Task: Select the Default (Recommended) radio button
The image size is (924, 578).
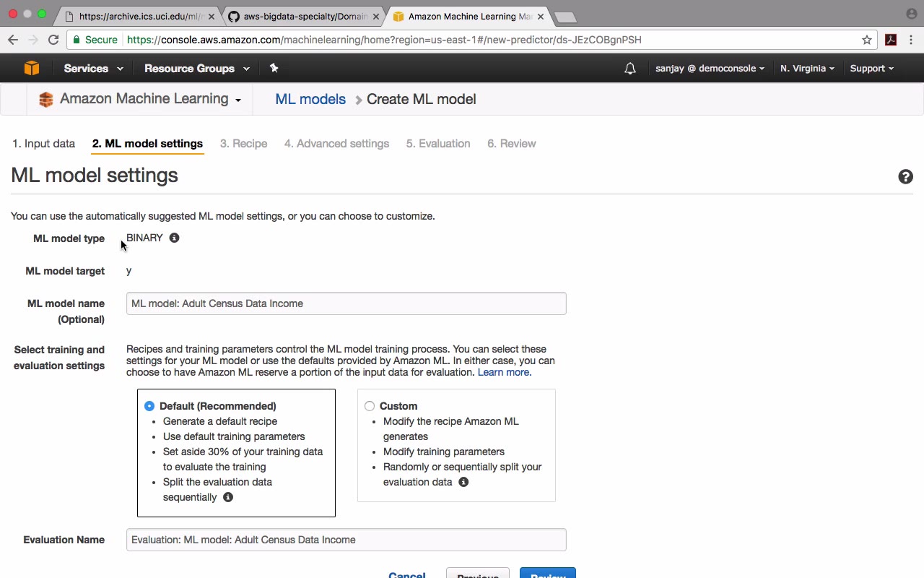Action: (x=149, y=406)
